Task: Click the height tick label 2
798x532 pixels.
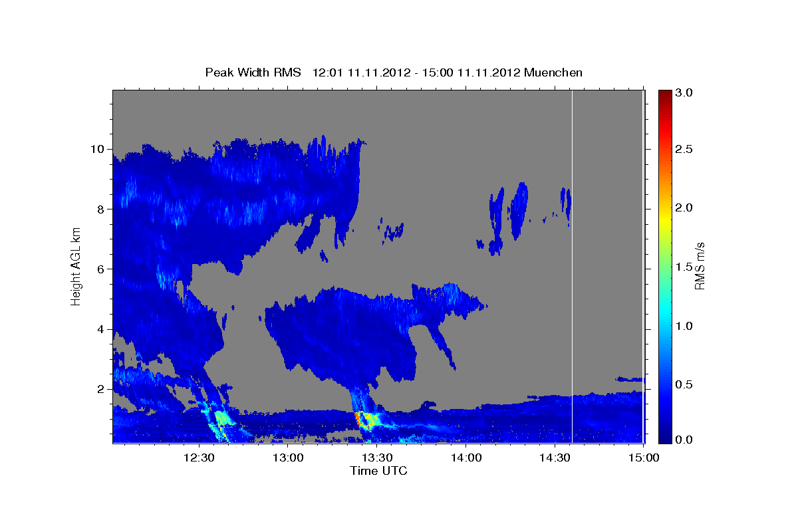Action: click(102, 389)
